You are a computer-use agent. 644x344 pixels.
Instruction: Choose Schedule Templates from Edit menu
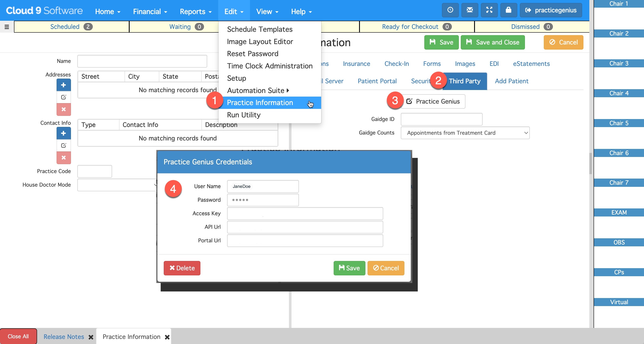point(260,29)
